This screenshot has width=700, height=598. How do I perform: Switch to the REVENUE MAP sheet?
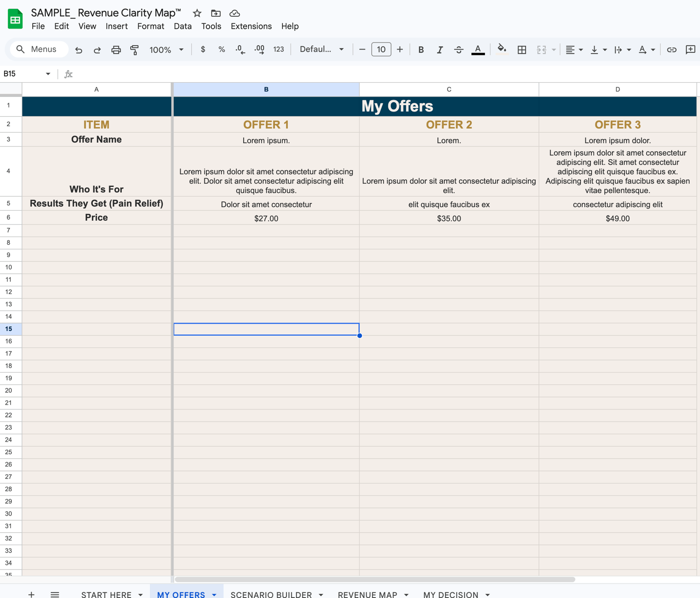tap(367, 594)
